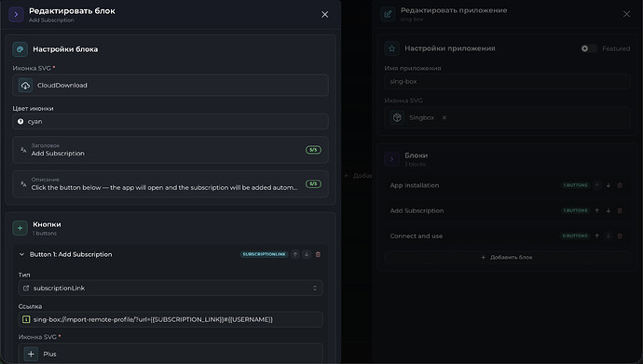Click the Добавить блок button
The image size is (643, 364).
(507, 257)
